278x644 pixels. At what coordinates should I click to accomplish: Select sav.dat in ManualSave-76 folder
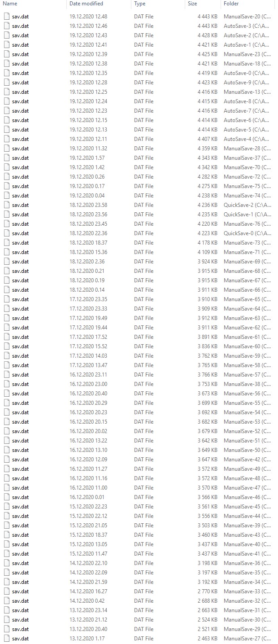[139, 223]
